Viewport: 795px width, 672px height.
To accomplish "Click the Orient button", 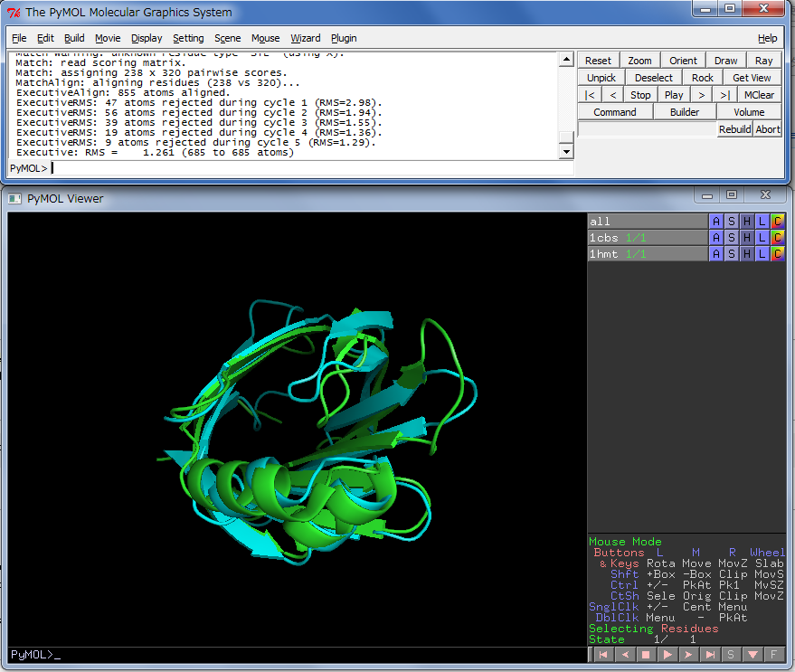I will tap(683, 61).
